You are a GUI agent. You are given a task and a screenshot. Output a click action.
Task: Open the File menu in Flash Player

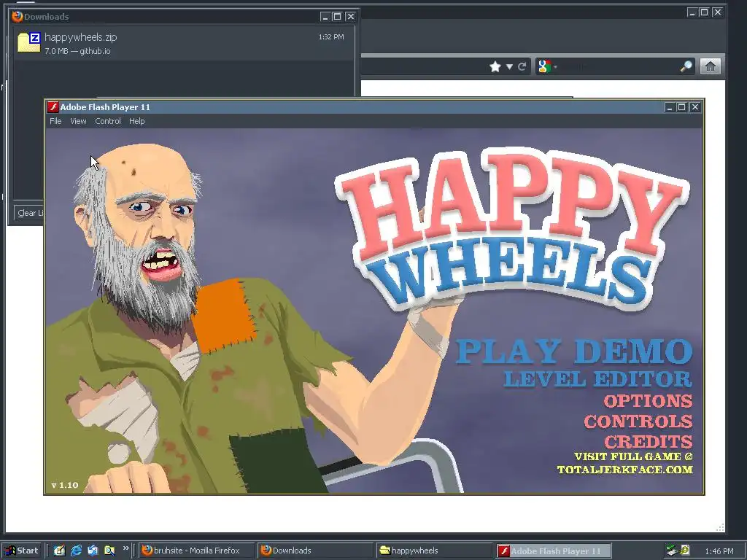pos(55,121)
